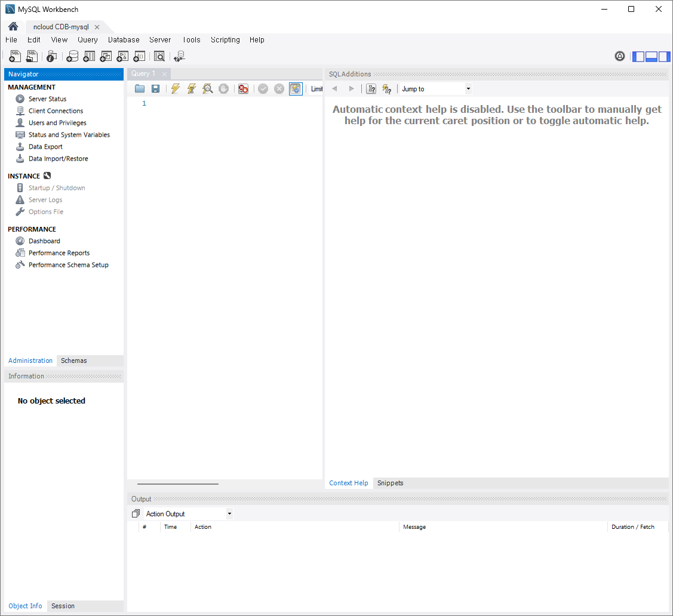Toggle the right sidebar panel
Screen dimensions: 673x616
pyautogui.click(x=664, y=56)
